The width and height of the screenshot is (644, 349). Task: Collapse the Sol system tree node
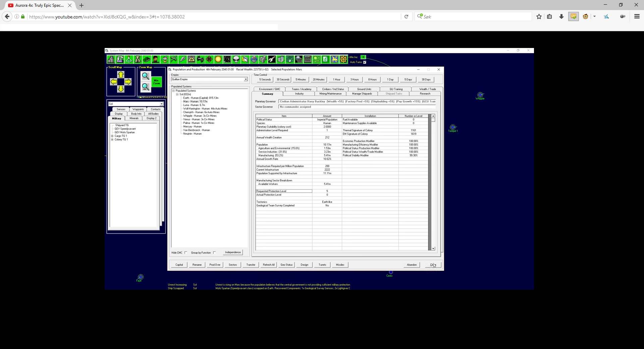pyautogui.click(x=177, y=94)
